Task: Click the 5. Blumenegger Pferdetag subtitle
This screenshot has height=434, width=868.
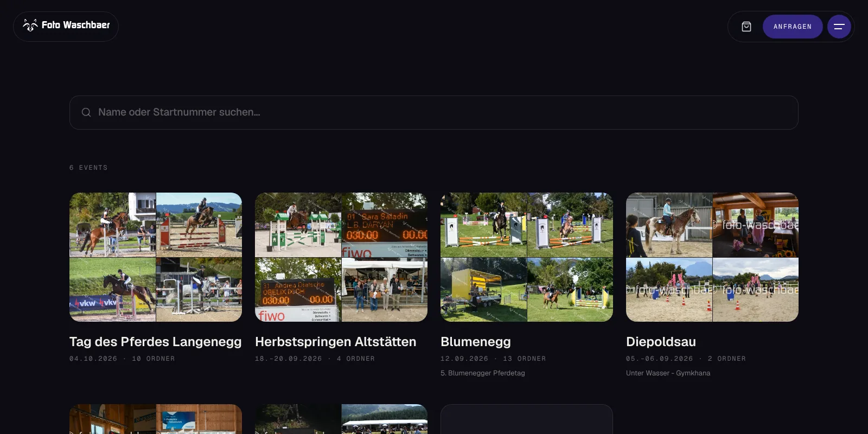Action: tap(483, 373)
